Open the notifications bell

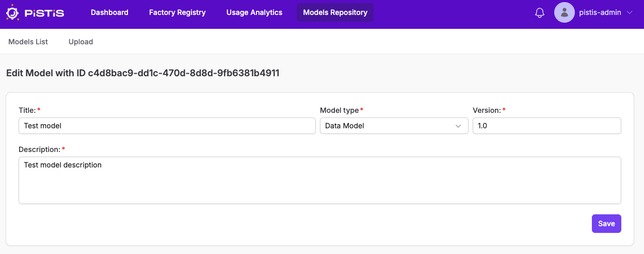coord(540,13)
